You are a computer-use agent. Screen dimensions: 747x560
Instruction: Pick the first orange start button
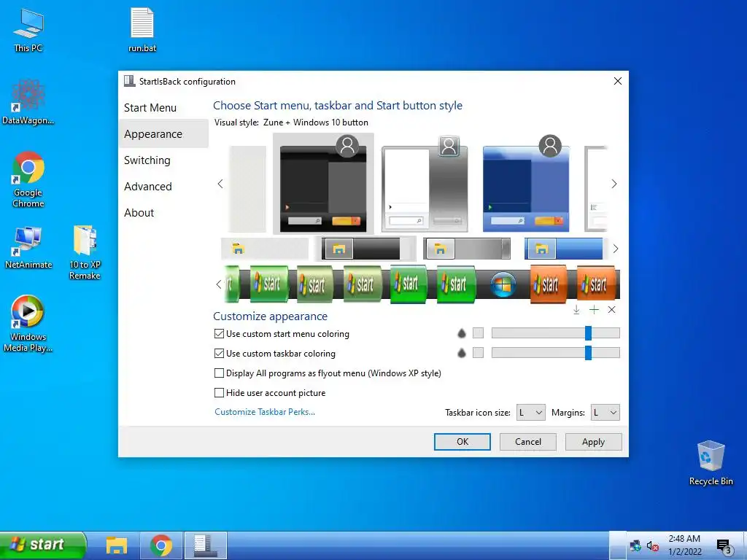pyautogui.click(x=549, y=284)
